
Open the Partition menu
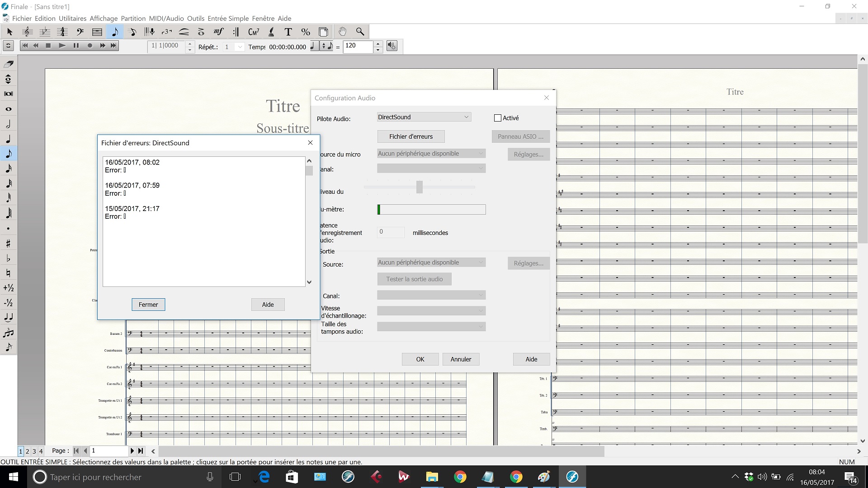click(x=133, y=19)
